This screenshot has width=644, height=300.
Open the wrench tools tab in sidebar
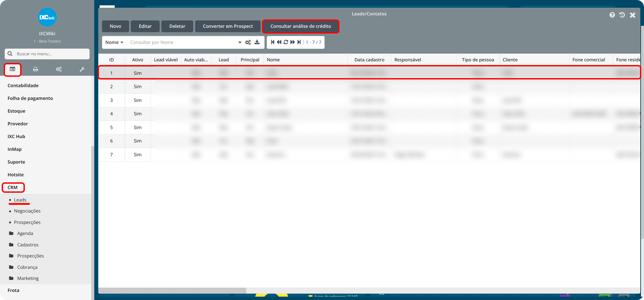(x=82, y=69)
